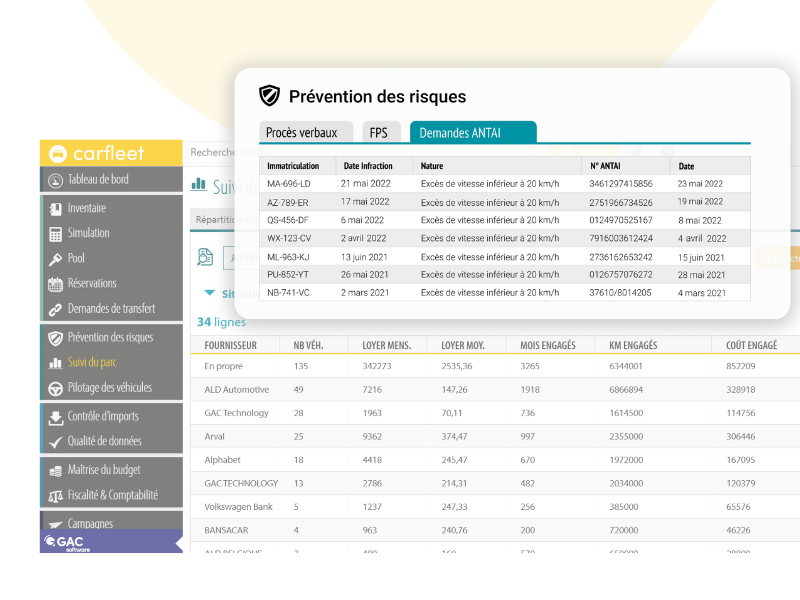
Task: Open Qualité de données menu item
Action: tap(104, 441)
